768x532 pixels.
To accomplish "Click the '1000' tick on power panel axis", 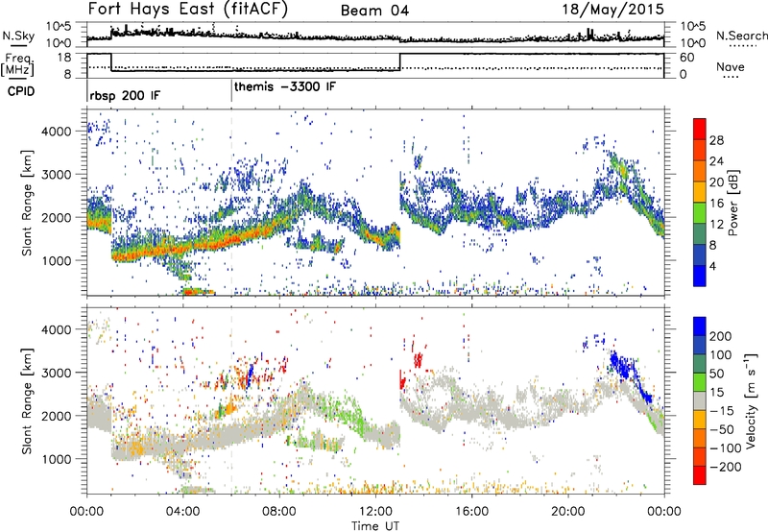I will (57, 260).
